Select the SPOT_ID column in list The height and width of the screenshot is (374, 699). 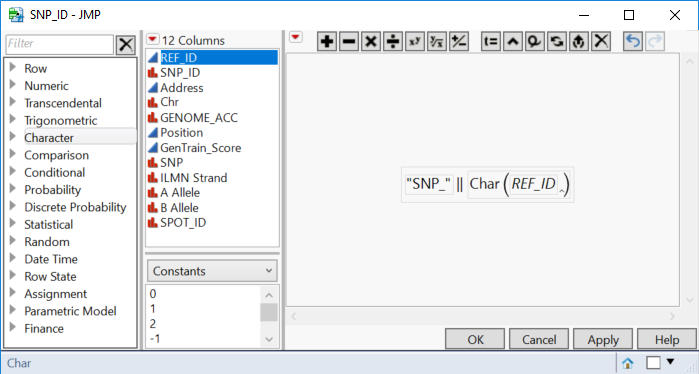[183, 222]
